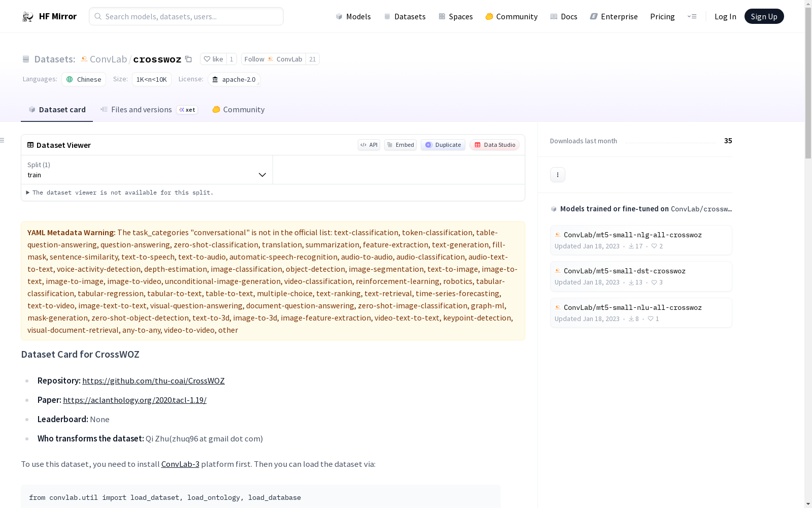Click the xet badge on Files tab
Viewport: 812px width, 508px height.
(187, 110)
